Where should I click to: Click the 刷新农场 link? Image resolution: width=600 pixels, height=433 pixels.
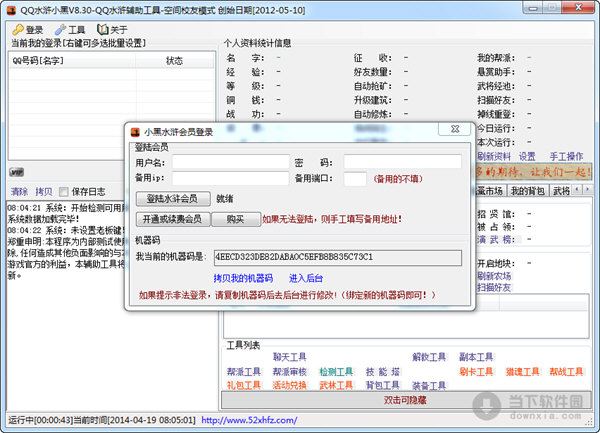pyautogui.click(x=494, y=276)
